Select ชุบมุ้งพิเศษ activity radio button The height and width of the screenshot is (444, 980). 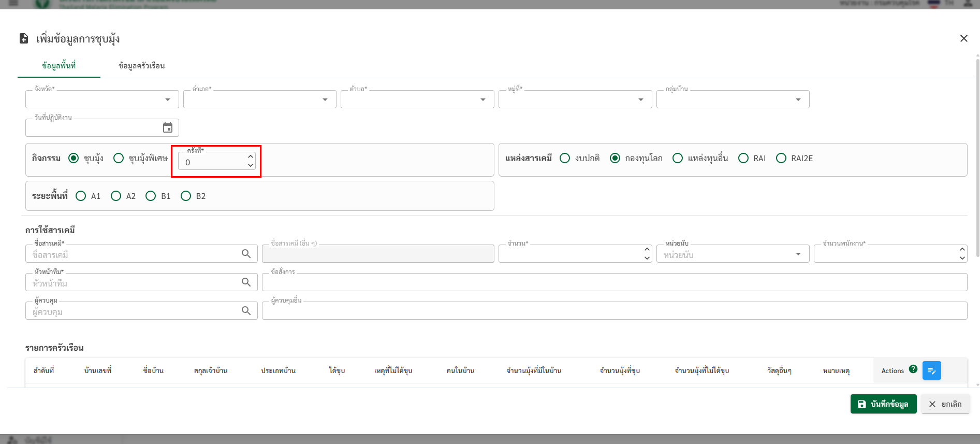[x=119, y=158]
